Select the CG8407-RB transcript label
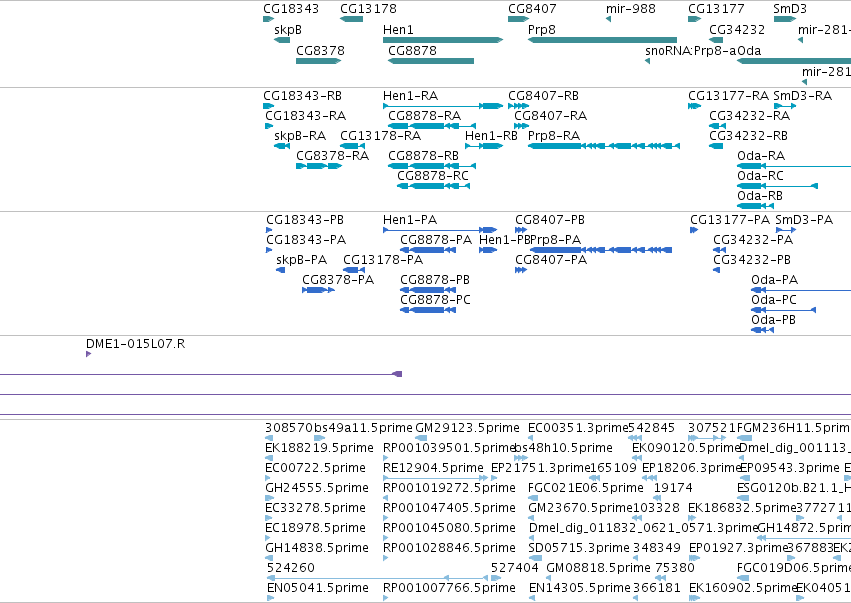The height and width of the screenshot is (603, 851). pos(543,96)
